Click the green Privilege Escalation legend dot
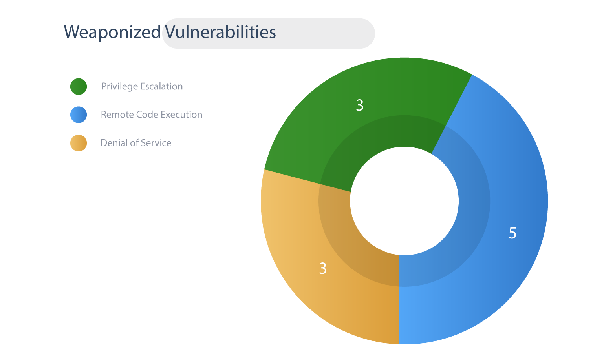Viewport: 593px width, 364px height. (79, 86)
